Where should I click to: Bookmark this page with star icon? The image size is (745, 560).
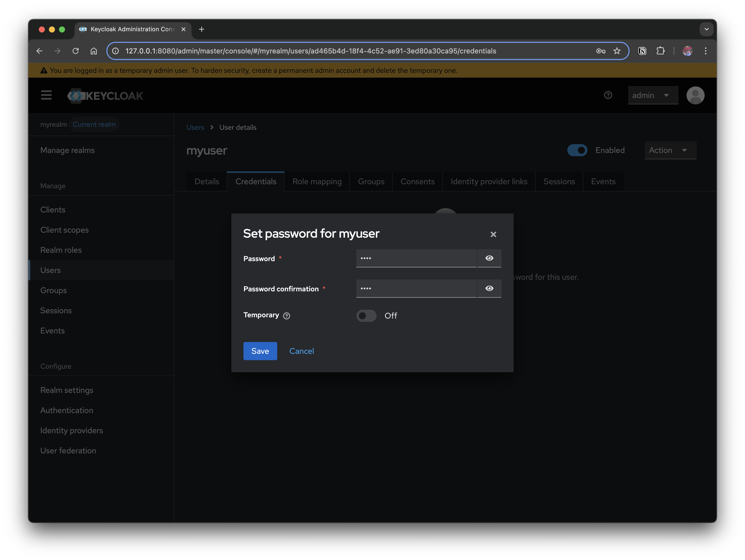[617, 51]
